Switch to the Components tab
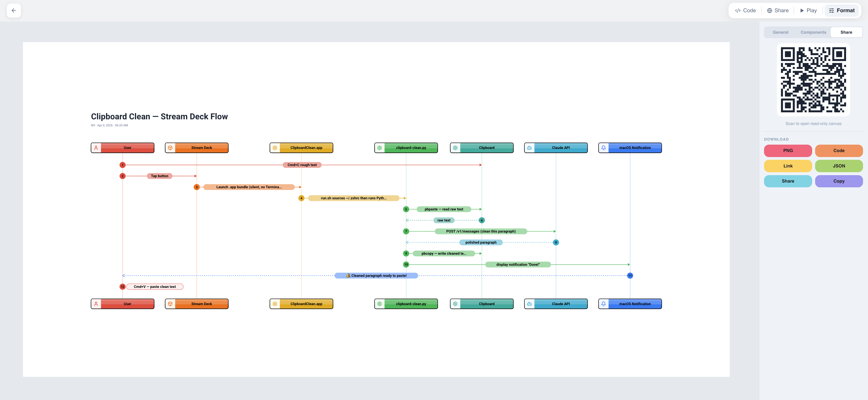This screenshot has width=868, height=400. [x=813, y=32]
